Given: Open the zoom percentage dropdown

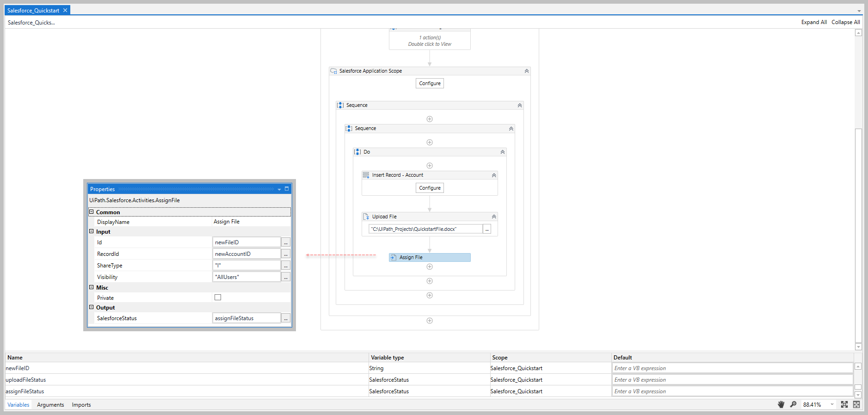Looking at the screenshot, I should 832,404.
